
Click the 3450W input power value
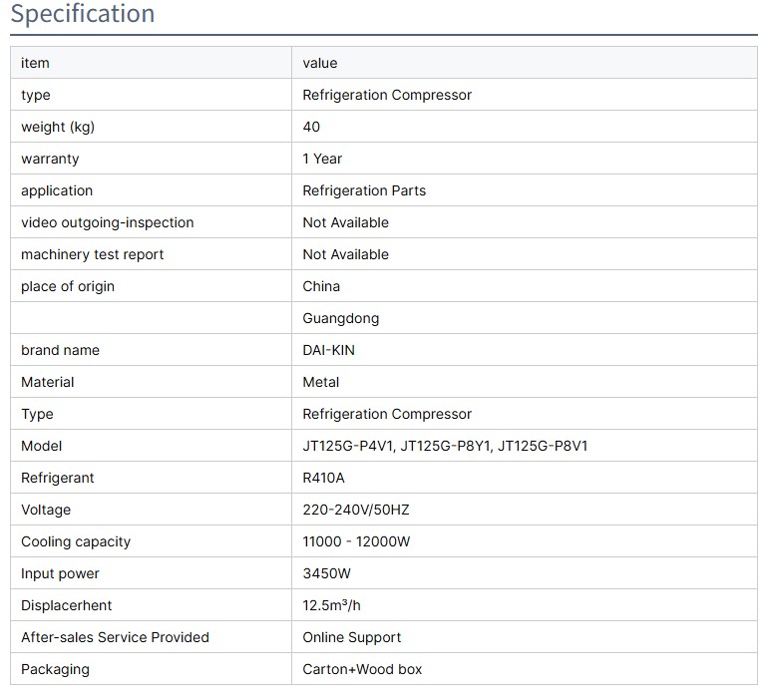click(x=326, y=573)
